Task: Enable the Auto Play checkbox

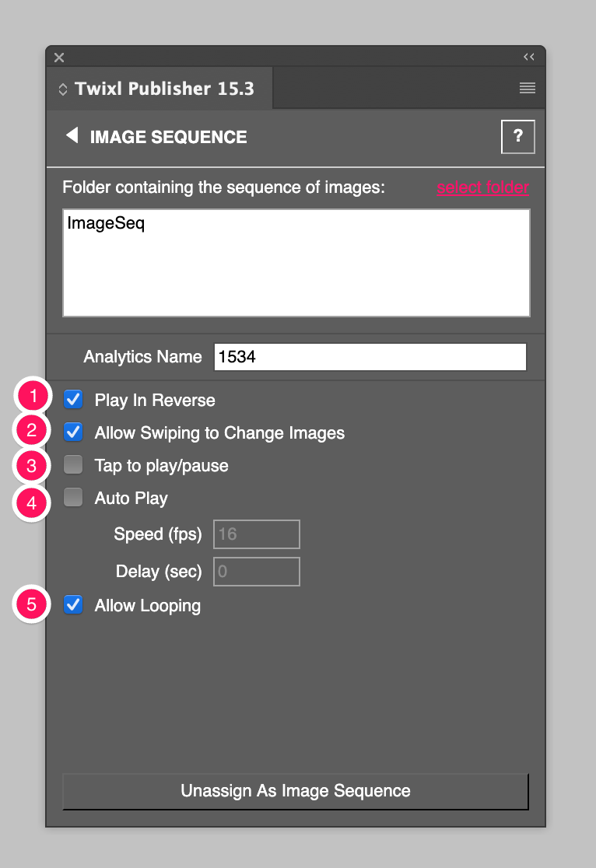Action: (73, 497)
